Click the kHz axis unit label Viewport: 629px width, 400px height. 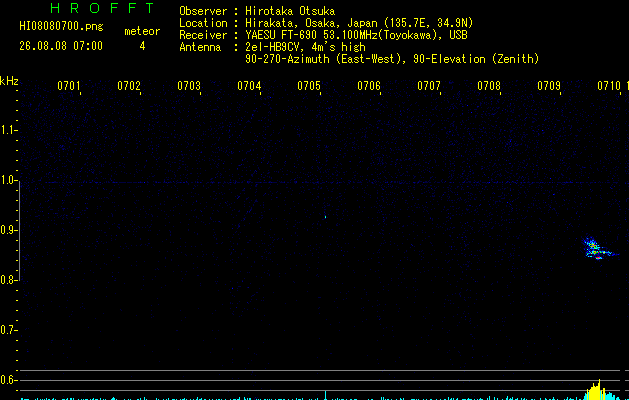(x=9, y=81)
